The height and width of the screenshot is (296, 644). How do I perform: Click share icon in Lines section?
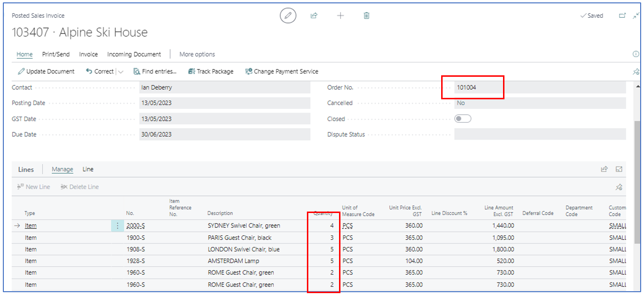click(604, 169)
